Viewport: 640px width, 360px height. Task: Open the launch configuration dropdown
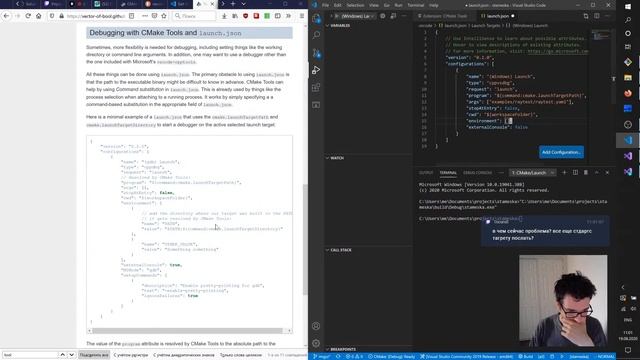tap(357, 16)
